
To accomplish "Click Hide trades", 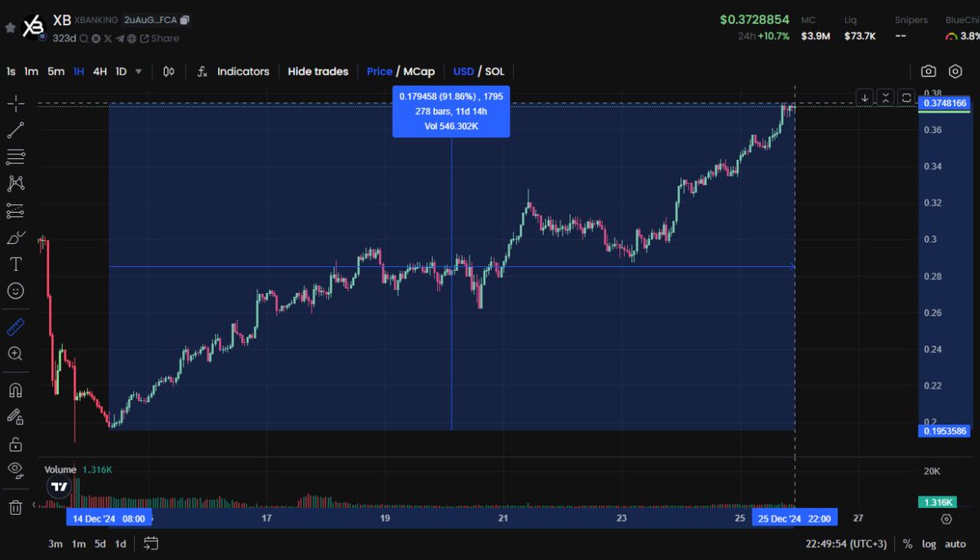I will 318,71.
